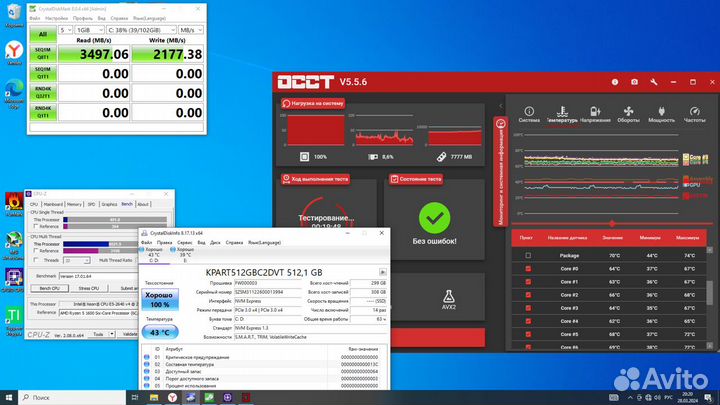Select OCCT Частоты gauge icon
The image size is (720, 405).
(x=694, y=111)
